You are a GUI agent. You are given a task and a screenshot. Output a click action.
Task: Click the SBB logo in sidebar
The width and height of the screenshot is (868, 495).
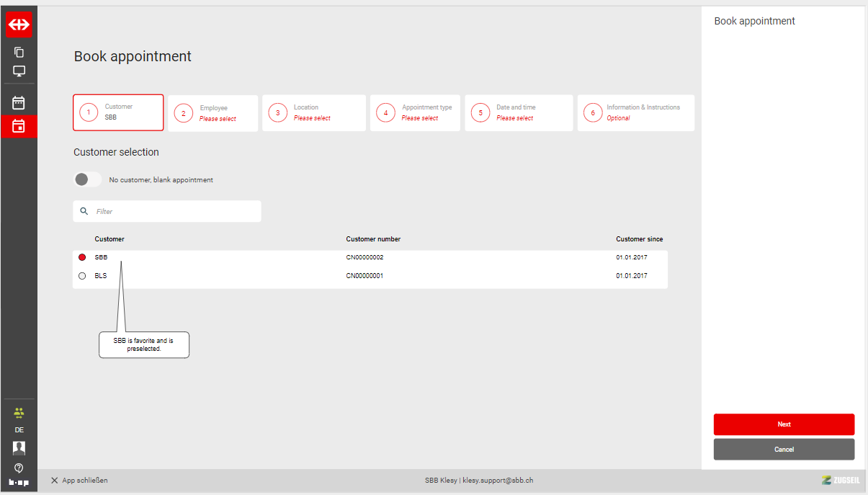19,24
